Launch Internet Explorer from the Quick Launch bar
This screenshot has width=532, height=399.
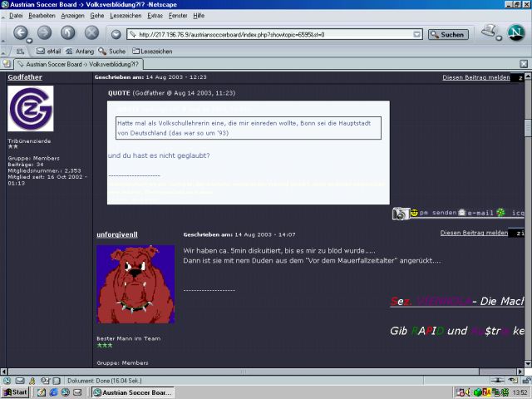click(x=53, y=392)
